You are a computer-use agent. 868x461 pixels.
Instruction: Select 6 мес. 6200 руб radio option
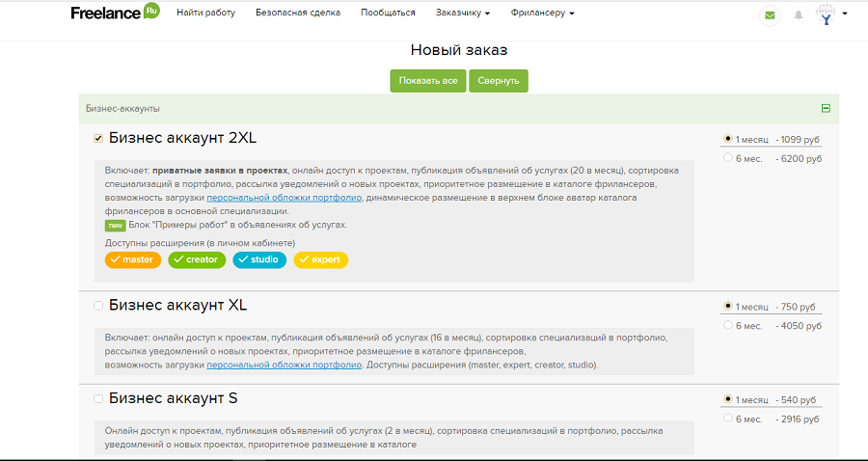click(x=728, y=158)
